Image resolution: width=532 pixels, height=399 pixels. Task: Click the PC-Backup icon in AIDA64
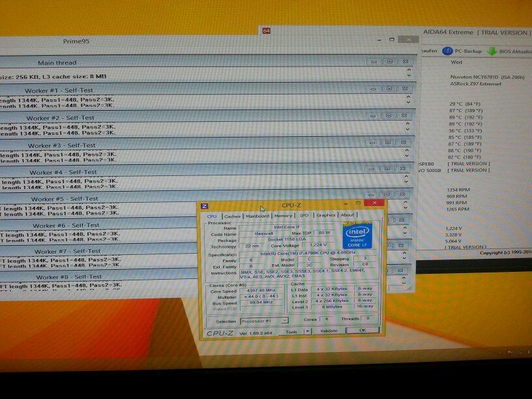447,51
